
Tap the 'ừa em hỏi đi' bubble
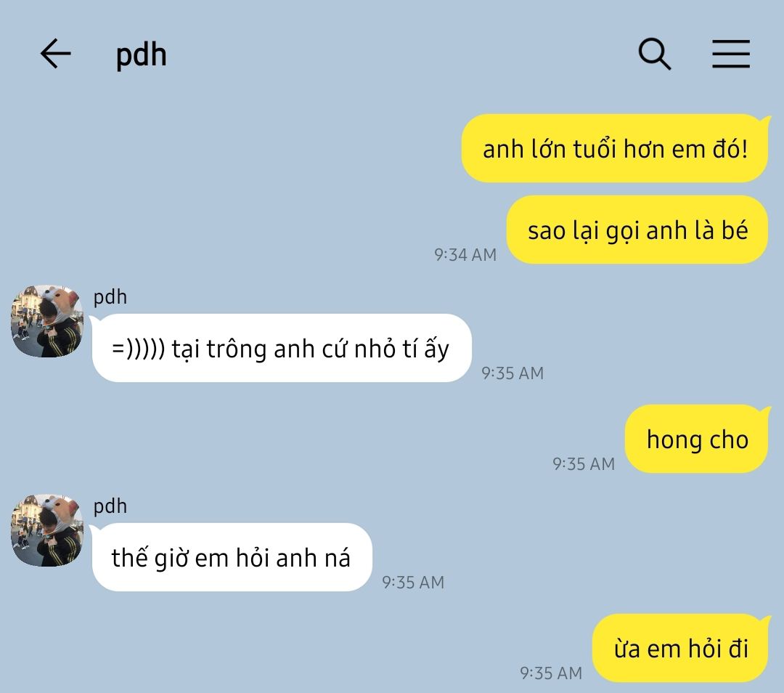680,649
